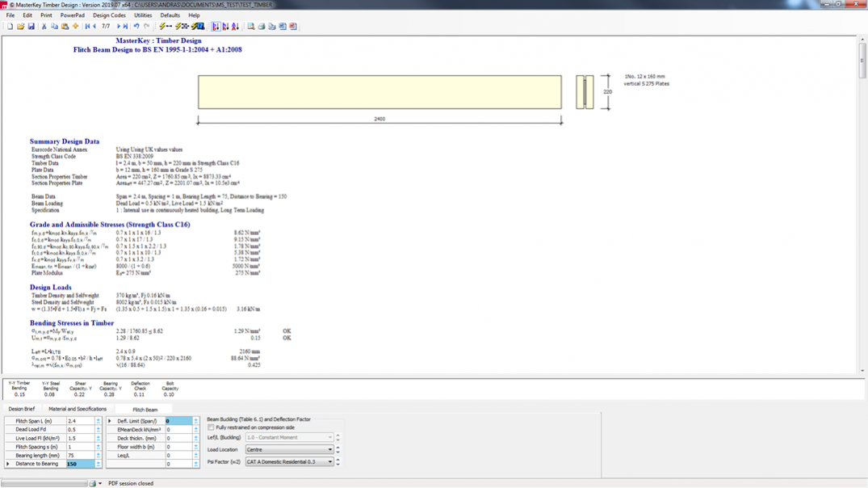Viewport: 868px width, 488px height.
Task: Save the design with the floppy icon
Action: (31, 27)
